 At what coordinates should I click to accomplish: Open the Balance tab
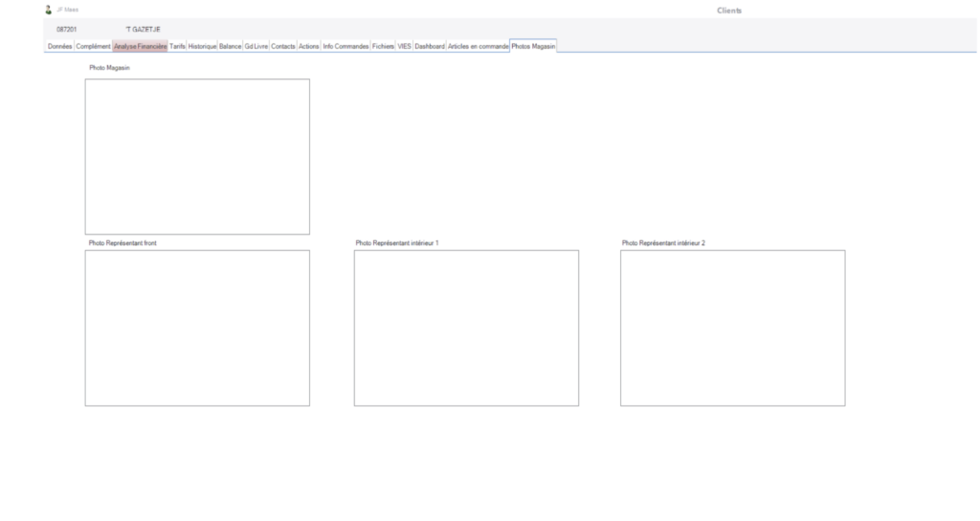point(230,46)
